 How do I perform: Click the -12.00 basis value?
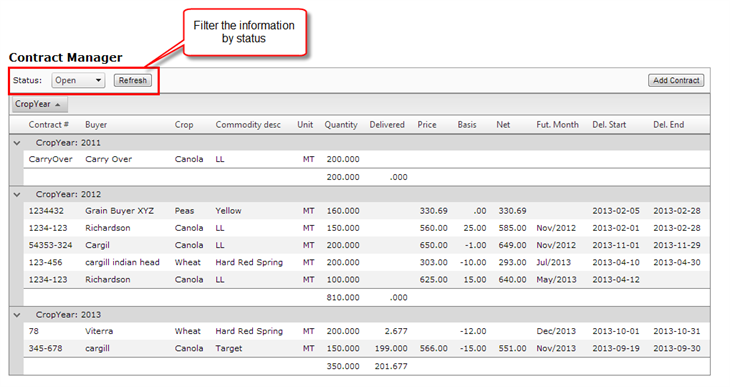(x=473, y=332)
